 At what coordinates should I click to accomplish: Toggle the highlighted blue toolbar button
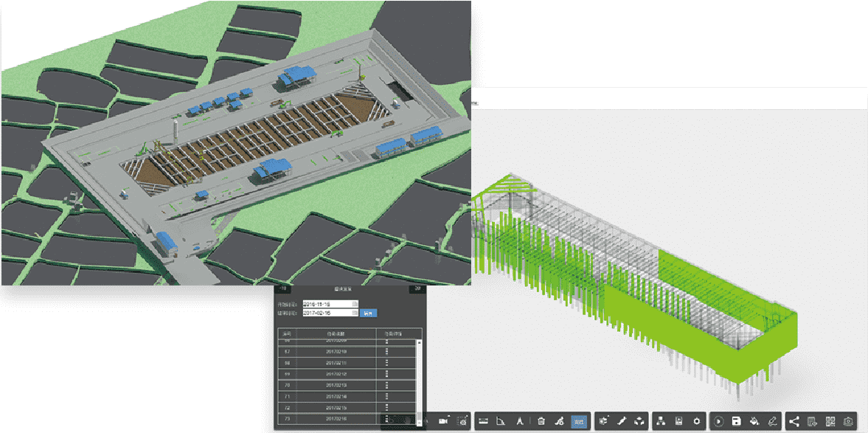click(579, 421)
